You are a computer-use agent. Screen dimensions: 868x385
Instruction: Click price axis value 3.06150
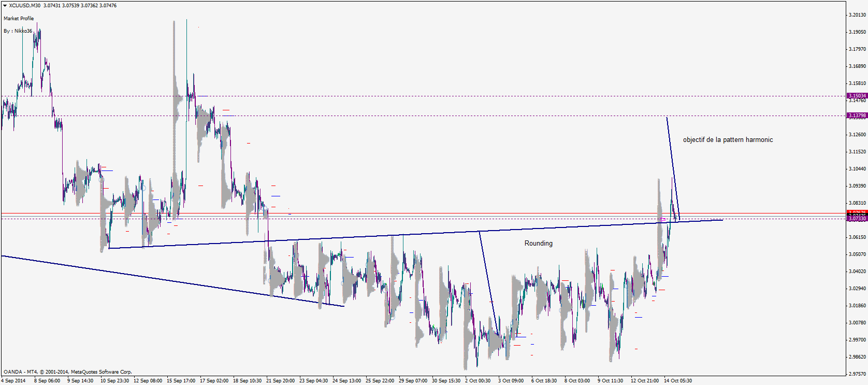tap(857, 237)
